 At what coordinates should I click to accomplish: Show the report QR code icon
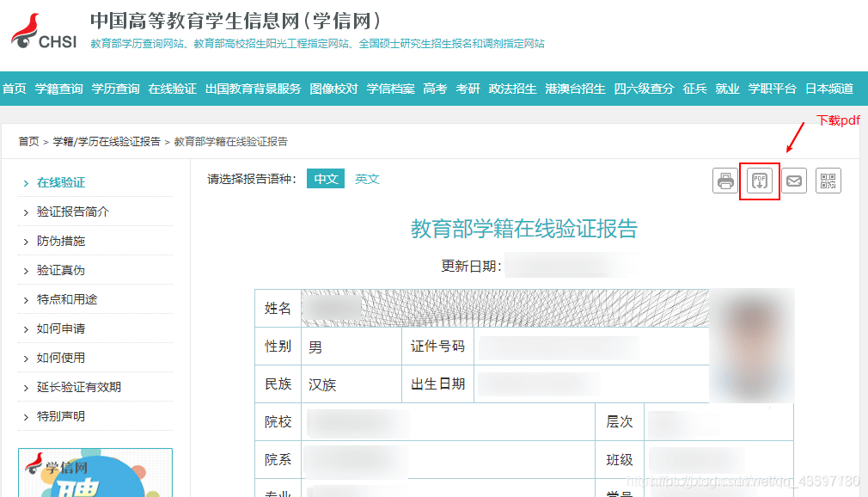point(828,181)
